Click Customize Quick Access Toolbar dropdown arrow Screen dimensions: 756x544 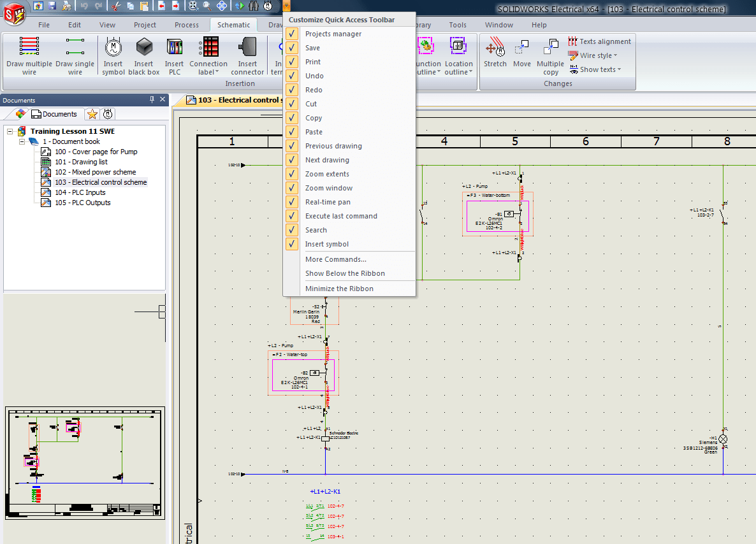point(286,6)
